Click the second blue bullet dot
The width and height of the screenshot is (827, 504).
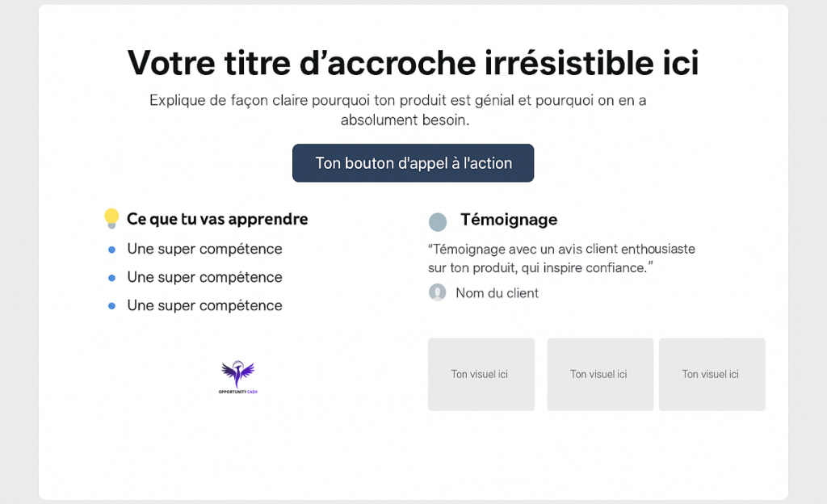[x=111, y=278]
